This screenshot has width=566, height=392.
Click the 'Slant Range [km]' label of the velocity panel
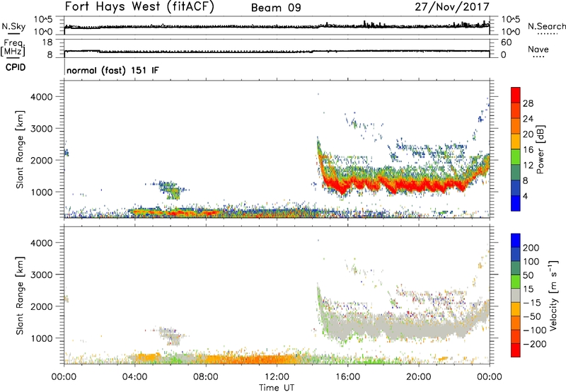coord(20,296)
